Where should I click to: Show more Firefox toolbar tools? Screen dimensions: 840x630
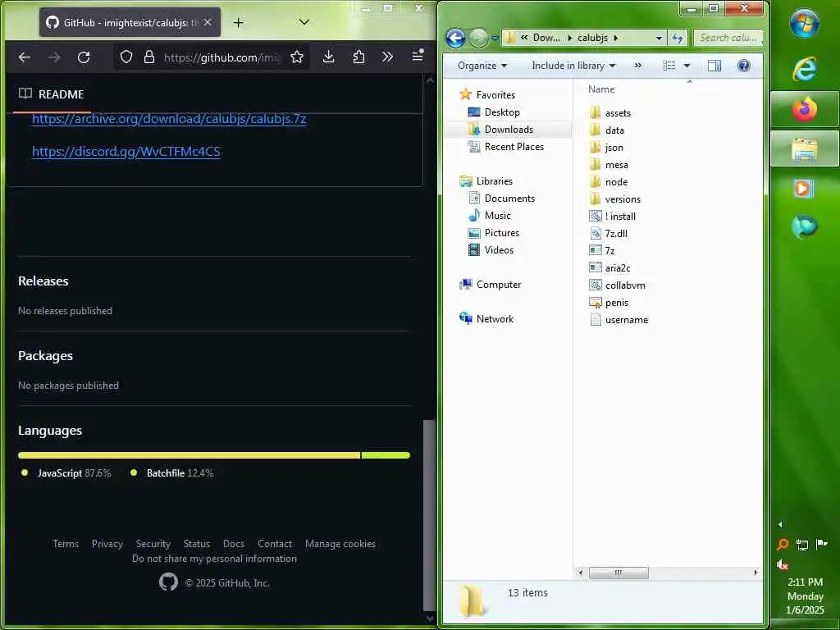387,57
